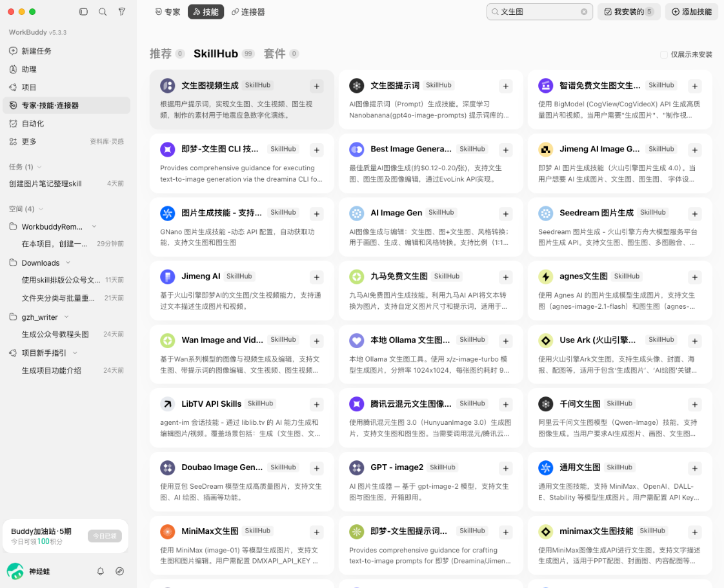
Task: Add the AI Image Gen skill
Action: click(x=506, y=213)
